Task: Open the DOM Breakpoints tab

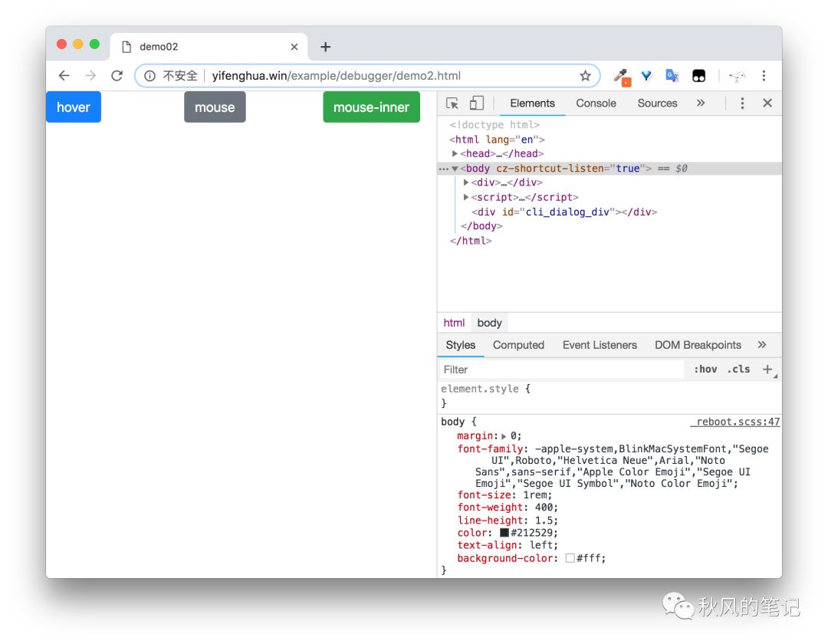Action: click(x=698, y=345)
